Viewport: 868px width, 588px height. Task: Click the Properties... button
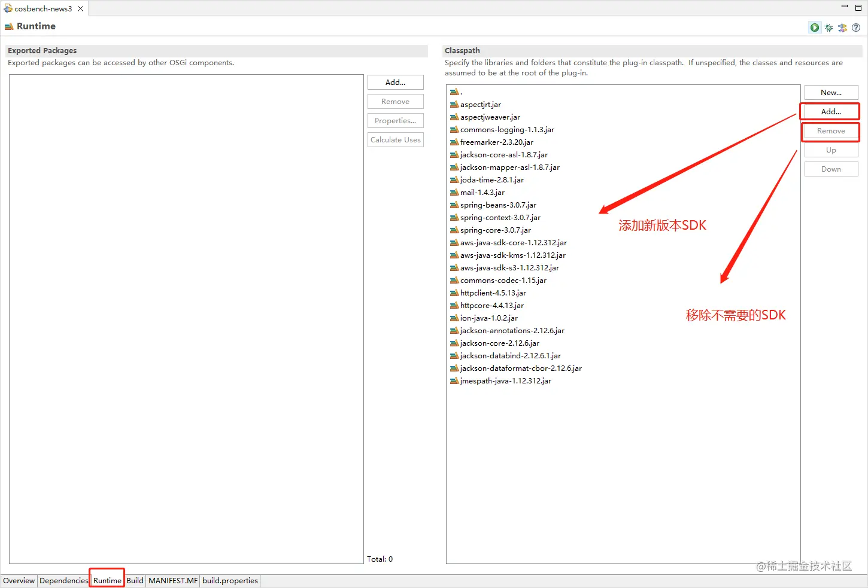click(x=396, y=121)
